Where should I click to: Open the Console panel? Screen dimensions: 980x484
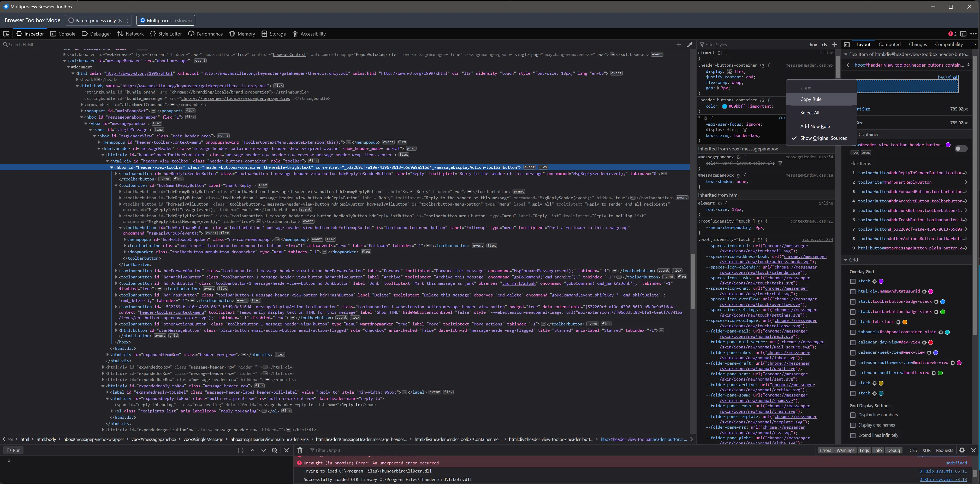coord(63,34)
